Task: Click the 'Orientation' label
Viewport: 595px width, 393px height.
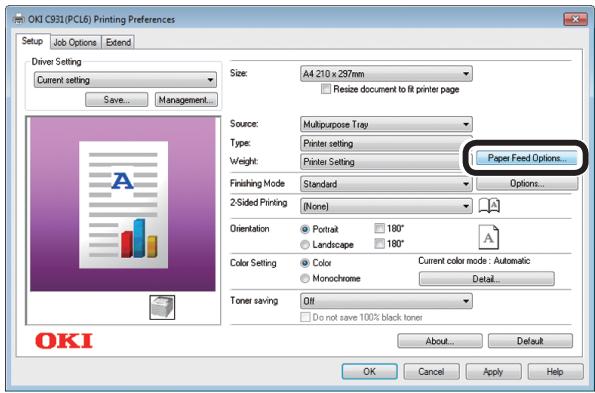Action: tap(250, 228)
